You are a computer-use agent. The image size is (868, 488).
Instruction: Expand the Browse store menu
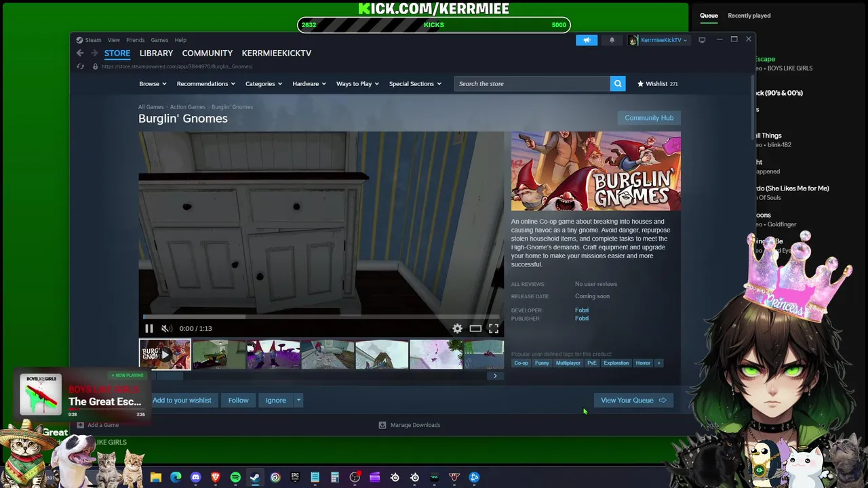[x=153, y=84]
